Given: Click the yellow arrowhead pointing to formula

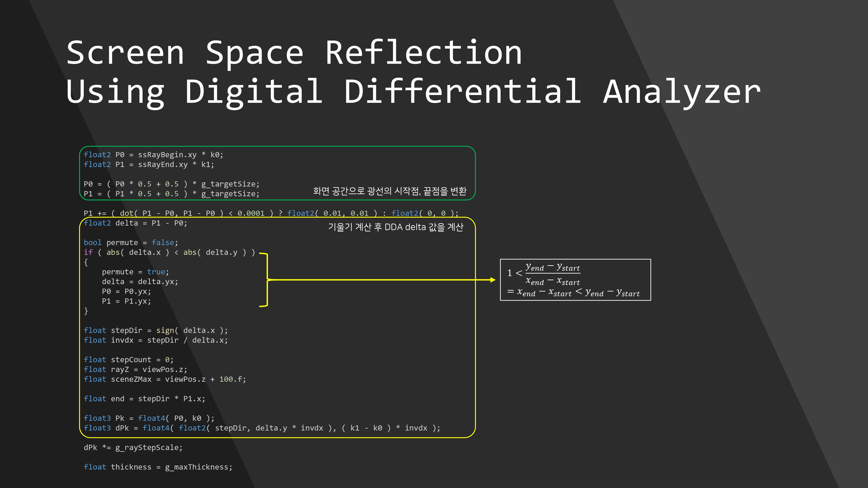Looking at the screenshot, I should tap(493, 280).
